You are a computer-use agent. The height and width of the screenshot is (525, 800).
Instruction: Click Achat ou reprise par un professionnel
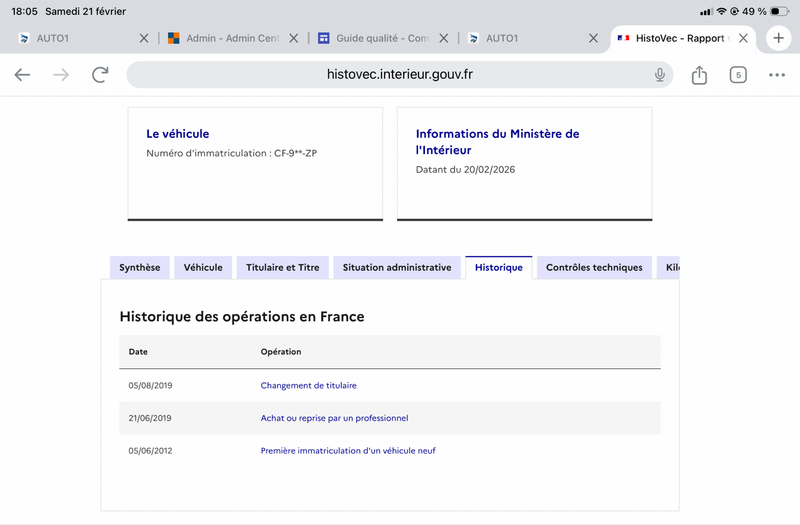(334, 418)
